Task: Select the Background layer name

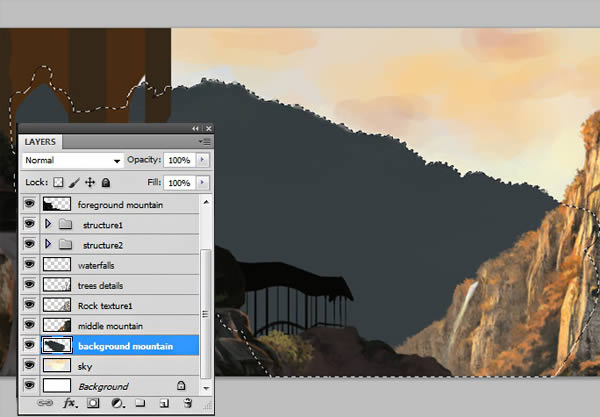Action: [x=103, y=387]
